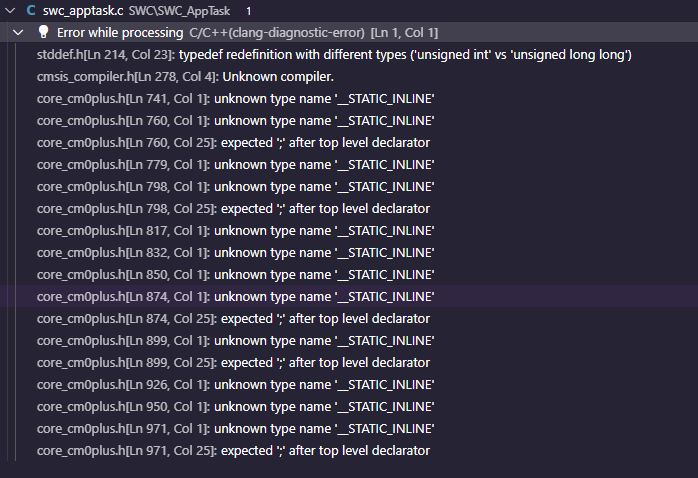Select the highlighted Ln 874, Col 1 row
The image size is (698, 478).
coord(235,296)
